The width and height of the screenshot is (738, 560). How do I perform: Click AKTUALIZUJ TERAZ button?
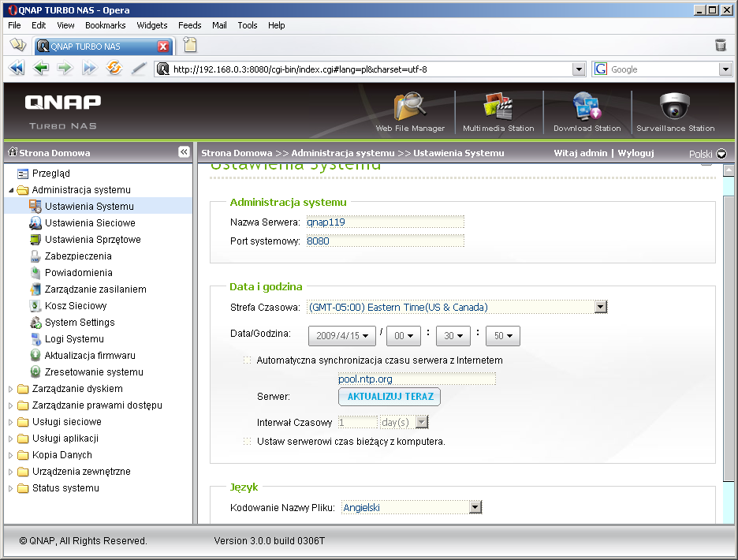point(389,397)
